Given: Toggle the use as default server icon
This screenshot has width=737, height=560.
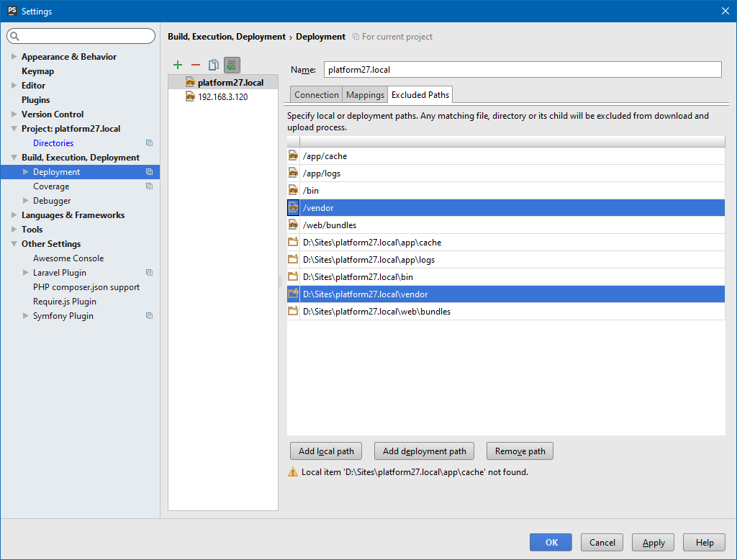Looking at the screenshot, I should (231, 66).
